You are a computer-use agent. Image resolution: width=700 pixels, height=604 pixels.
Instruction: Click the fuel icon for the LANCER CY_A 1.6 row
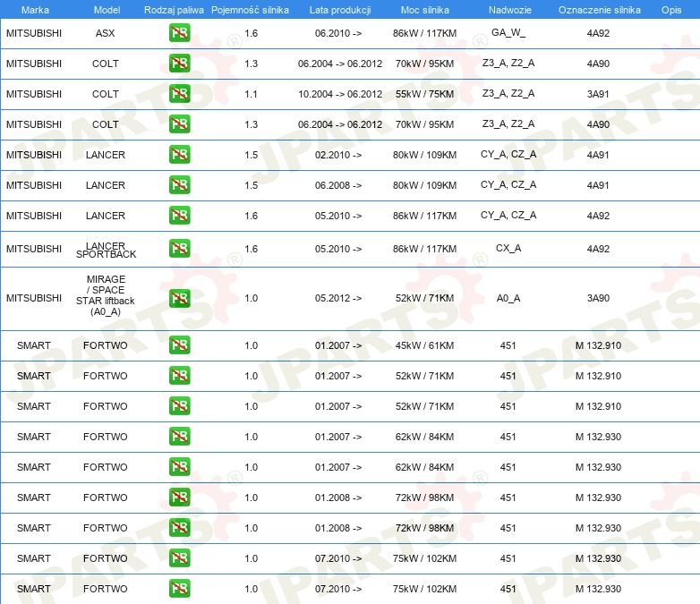[179, 216]
